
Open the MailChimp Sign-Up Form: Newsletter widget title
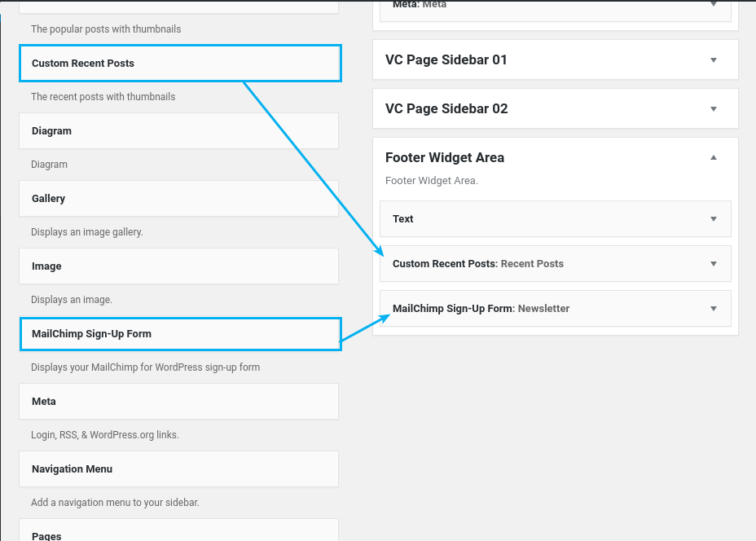coord(481,309)
